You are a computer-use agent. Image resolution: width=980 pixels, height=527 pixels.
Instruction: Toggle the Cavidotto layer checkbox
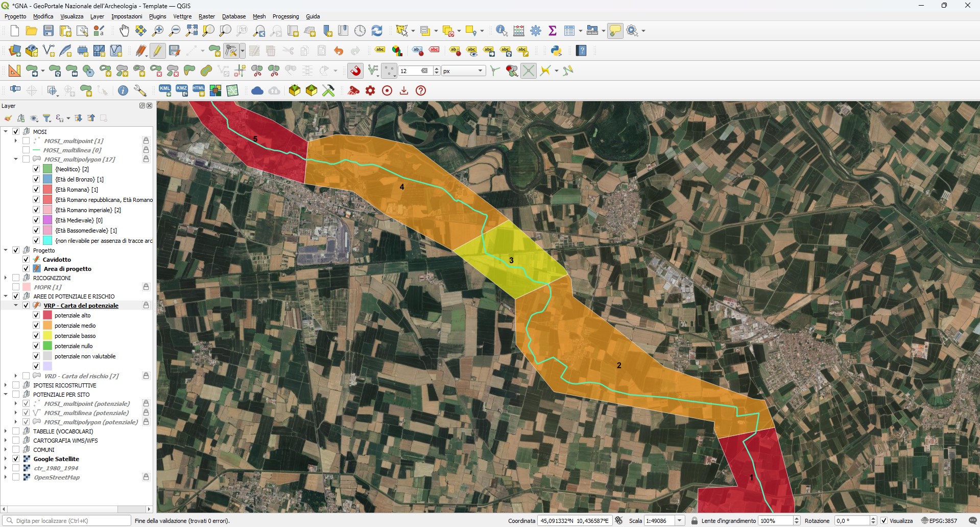click(26, 260)
